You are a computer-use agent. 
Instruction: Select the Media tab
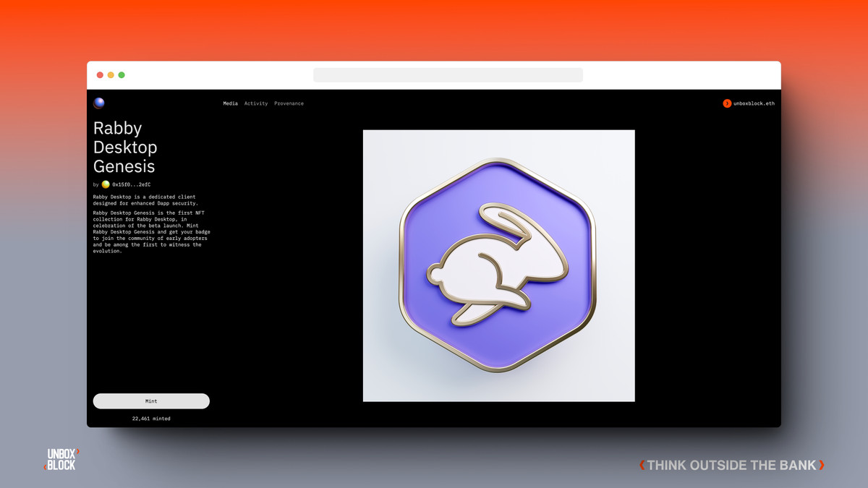(230, 103)
